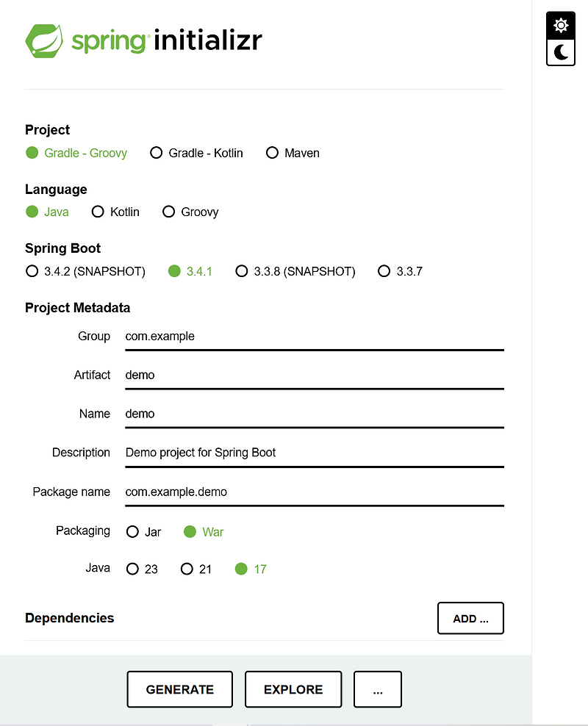588x726 pixels.
Task: Click the GENERATE button
Action: [180, 689]
